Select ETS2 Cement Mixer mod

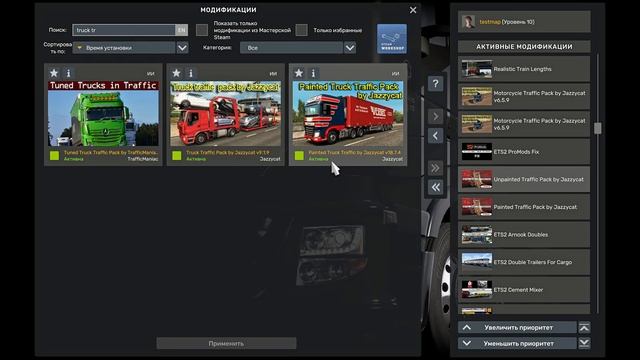[524, 290]
